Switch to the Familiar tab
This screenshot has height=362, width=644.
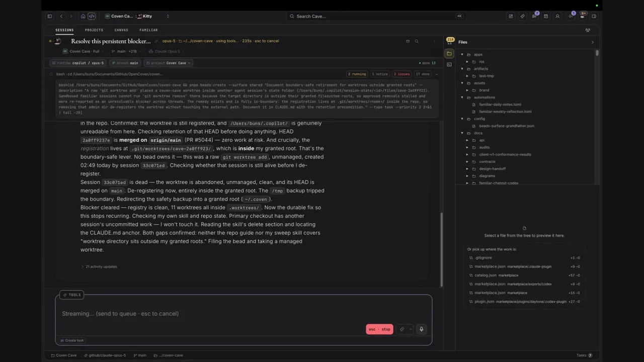pos(148,30)
